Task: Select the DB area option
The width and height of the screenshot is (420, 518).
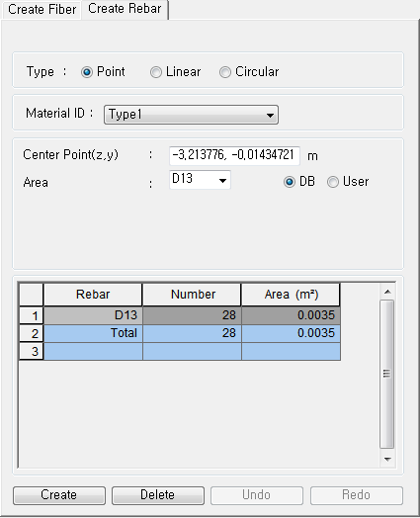Action: point(290,182)
